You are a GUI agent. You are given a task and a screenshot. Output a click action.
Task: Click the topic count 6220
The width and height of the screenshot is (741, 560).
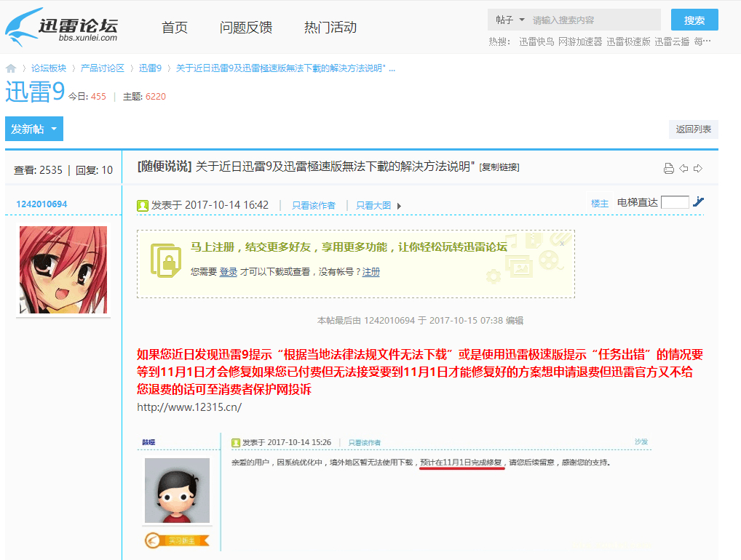point(156,96)
